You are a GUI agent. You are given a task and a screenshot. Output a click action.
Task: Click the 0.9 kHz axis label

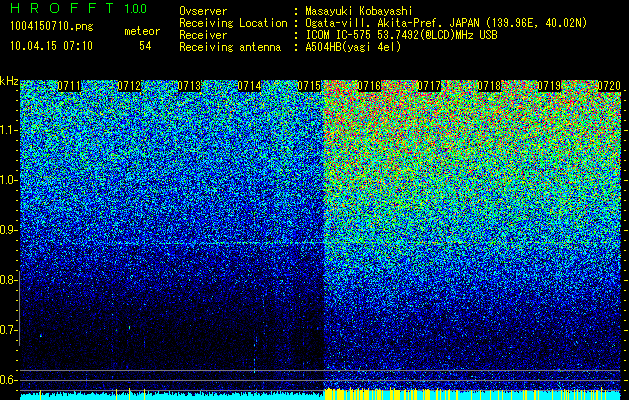tap(7, 230)
